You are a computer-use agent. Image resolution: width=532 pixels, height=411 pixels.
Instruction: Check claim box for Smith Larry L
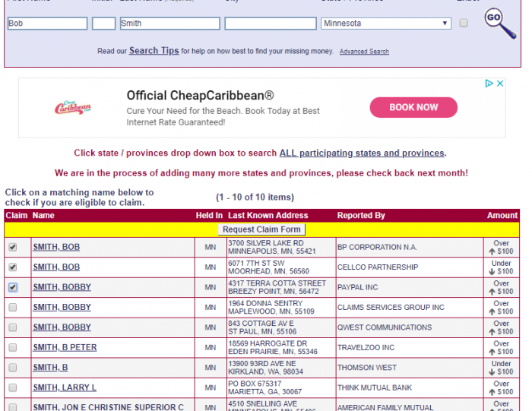[x=13, y=387]
